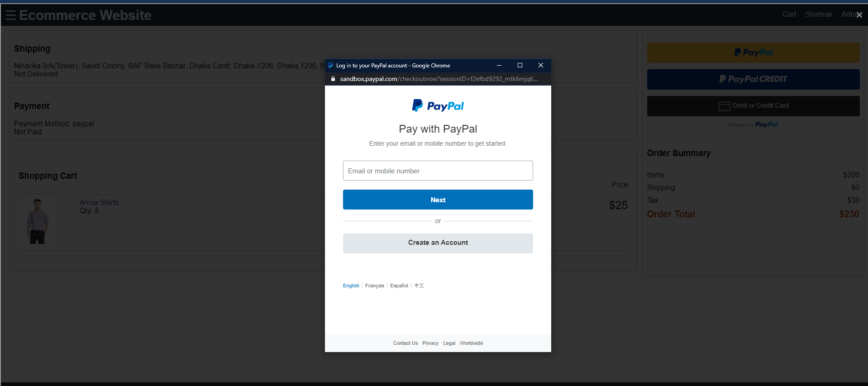Image resolution: width=868 pixels, height=386 pixels.
Task: Click the Tax $30 amount
Action: click(x=853, y=200)
